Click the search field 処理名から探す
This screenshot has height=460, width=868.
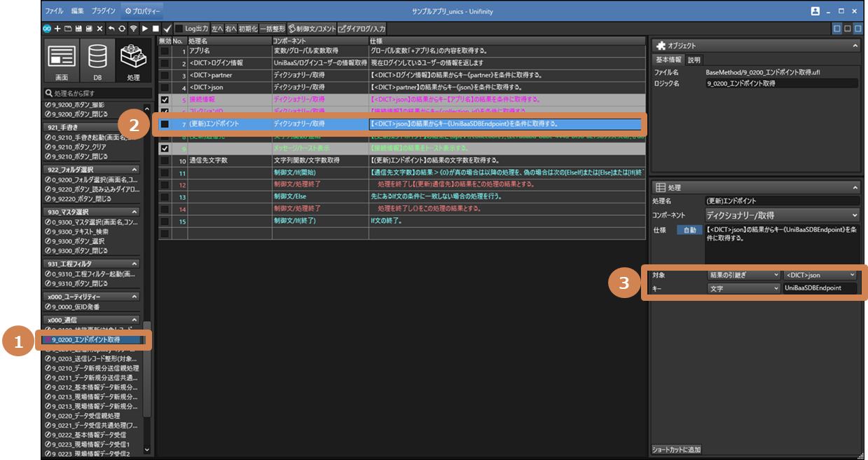[97, 93]
